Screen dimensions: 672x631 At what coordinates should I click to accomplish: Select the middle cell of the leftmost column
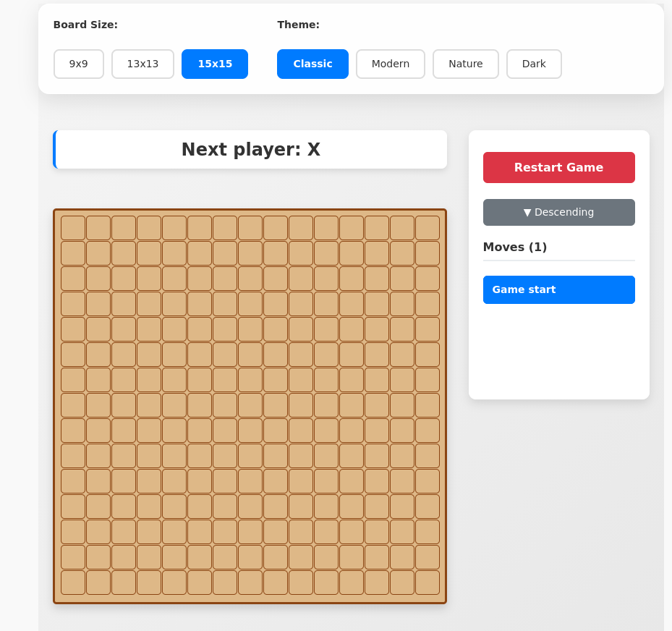[x=73, y=405]
